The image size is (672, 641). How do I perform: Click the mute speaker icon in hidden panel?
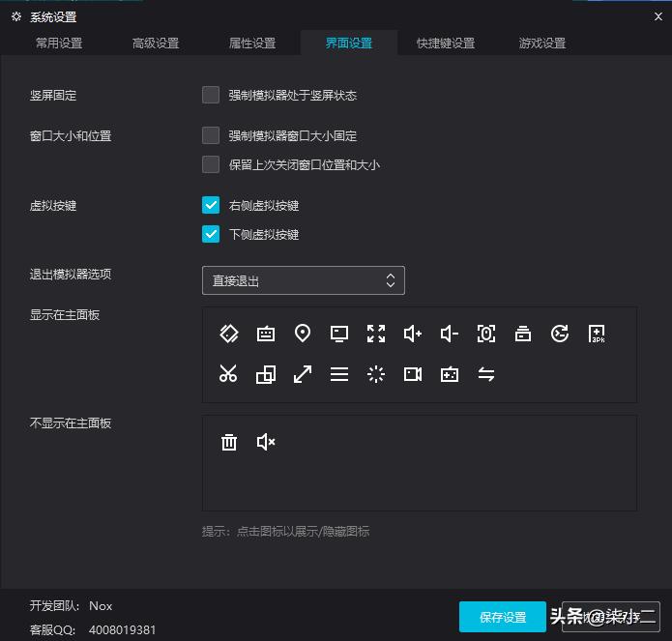coord(266,442)
